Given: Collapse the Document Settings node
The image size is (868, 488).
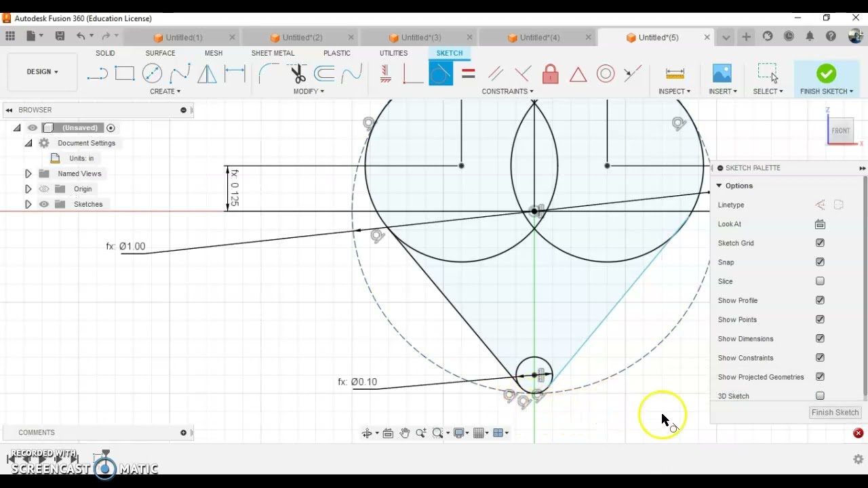Looking at the screenshot, I should tap(28, 143).
